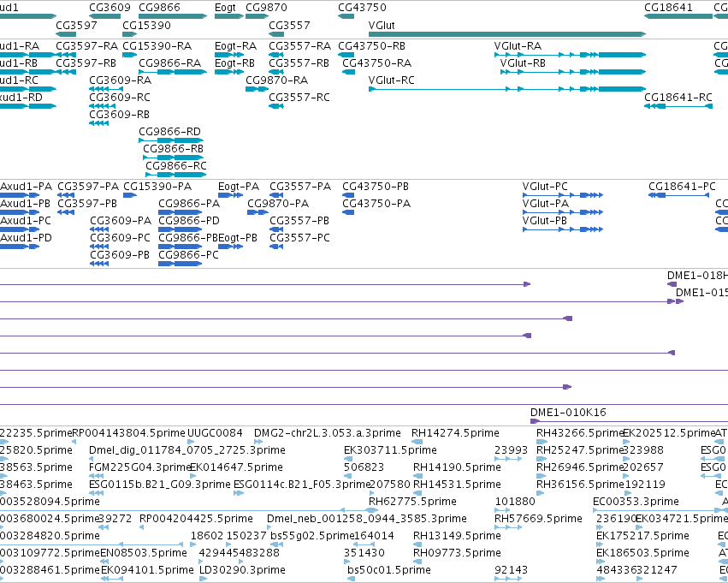The height and width of the screenshot is (583, 728).
Task: Click the Eogt-PA protein label
Action: tap(239, 187)
